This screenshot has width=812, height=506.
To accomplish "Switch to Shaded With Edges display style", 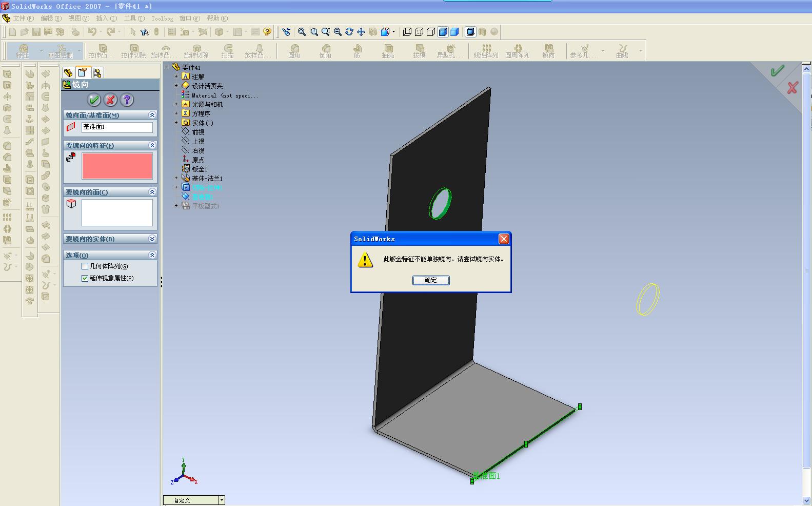I will [443, 32].
